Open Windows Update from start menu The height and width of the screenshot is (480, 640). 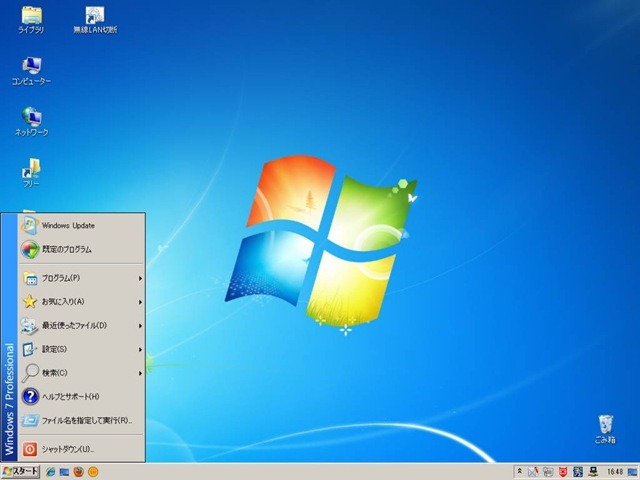[82, 225]
